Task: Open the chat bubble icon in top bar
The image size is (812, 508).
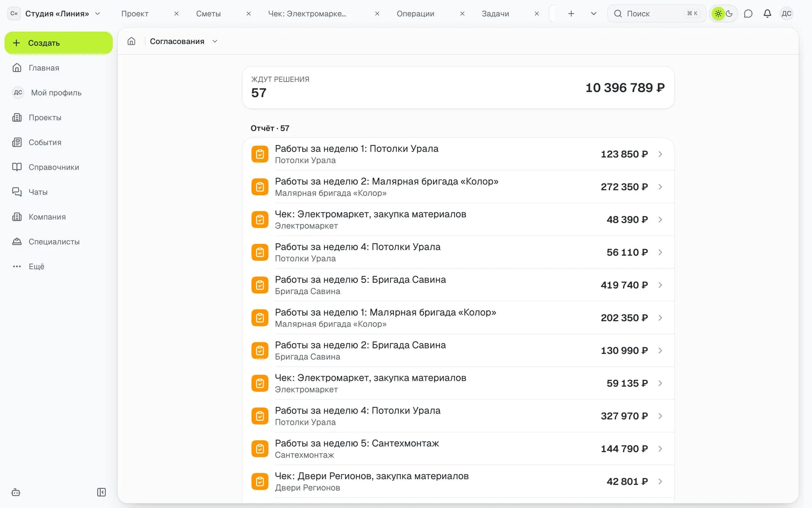Action: 748,14
